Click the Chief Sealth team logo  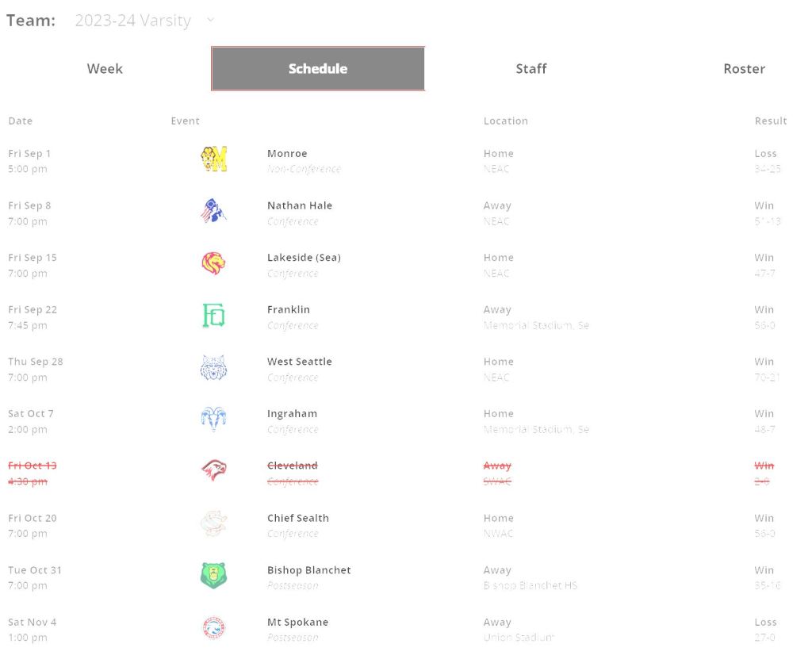tap(213, 524)
